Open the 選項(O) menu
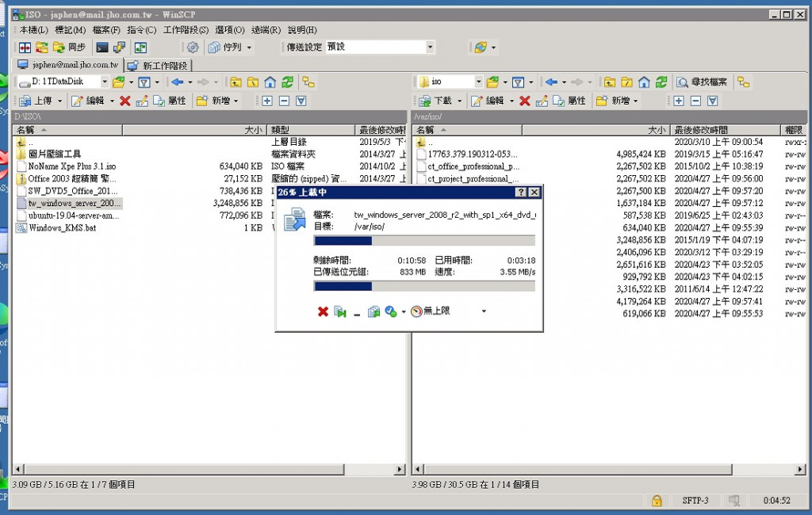This screenshot has height=515, width=812. coord(229,30)
